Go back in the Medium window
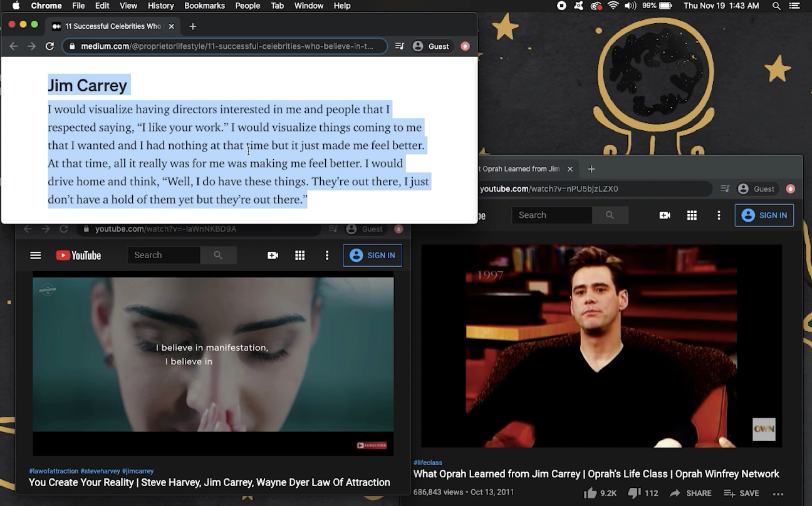Screen dimensions: 812x506 [14, 46]
